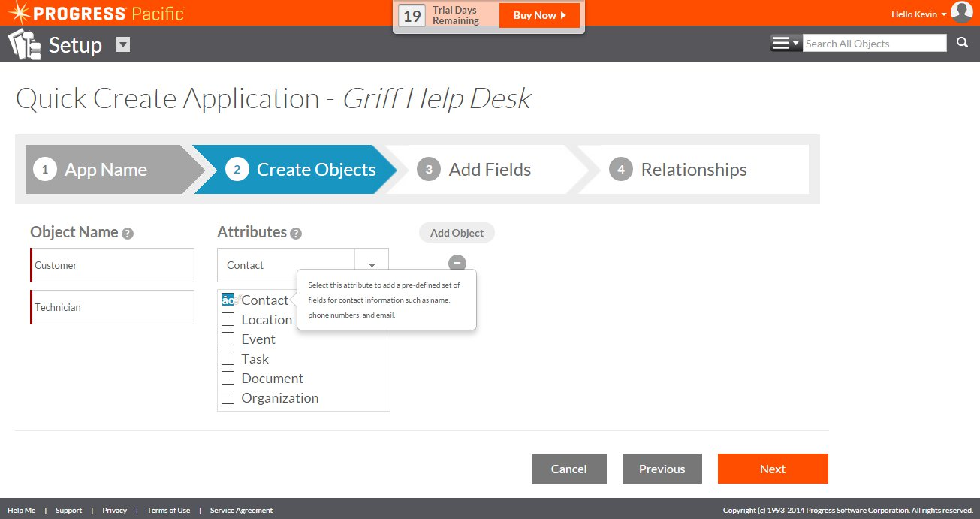Check the Event attribute

click(228, 339)
